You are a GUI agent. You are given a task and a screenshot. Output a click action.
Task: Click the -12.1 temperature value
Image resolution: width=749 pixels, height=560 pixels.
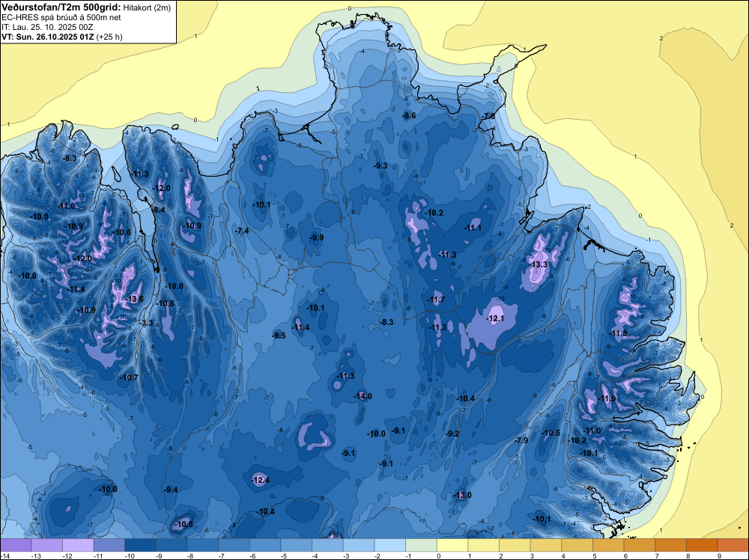[x=495, y=318]
